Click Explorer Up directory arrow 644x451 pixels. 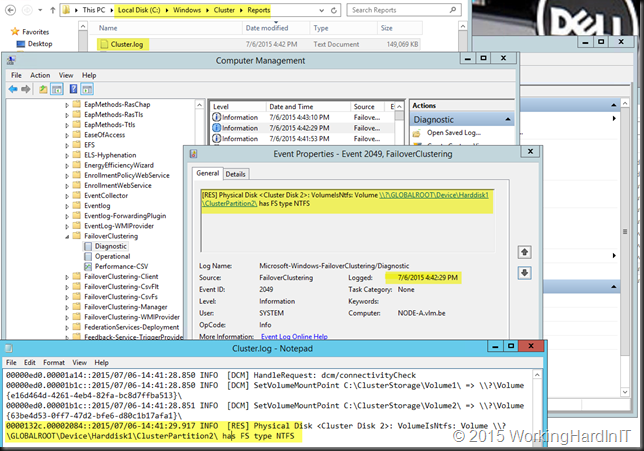click(53, 10)
